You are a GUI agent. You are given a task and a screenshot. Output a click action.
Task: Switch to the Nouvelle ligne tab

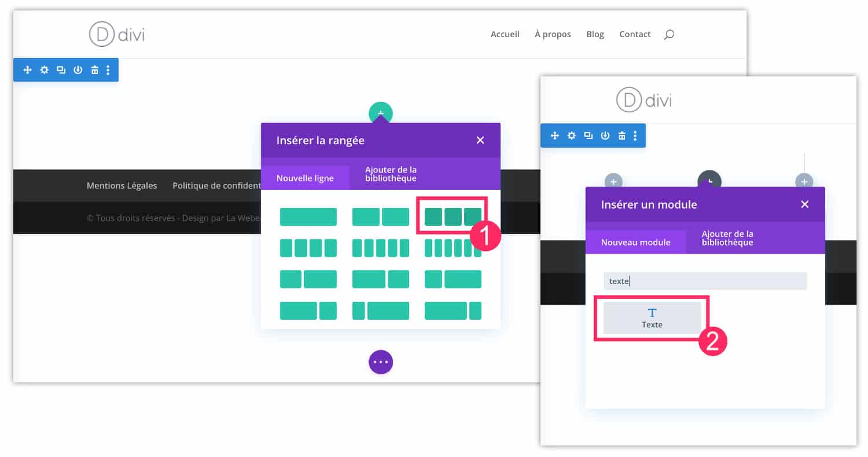305,178
